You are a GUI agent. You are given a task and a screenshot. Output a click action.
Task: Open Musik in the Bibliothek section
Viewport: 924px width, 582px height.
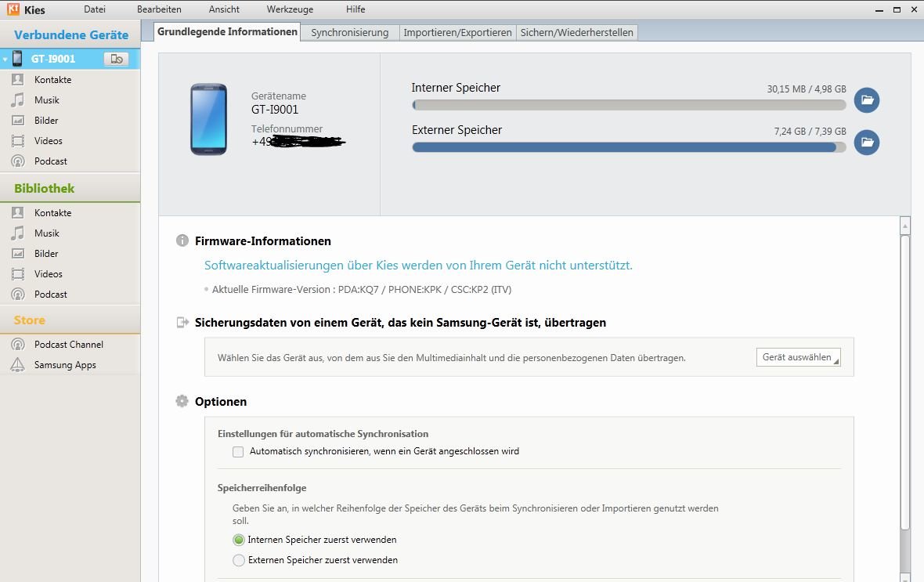(x=46, y=233)
